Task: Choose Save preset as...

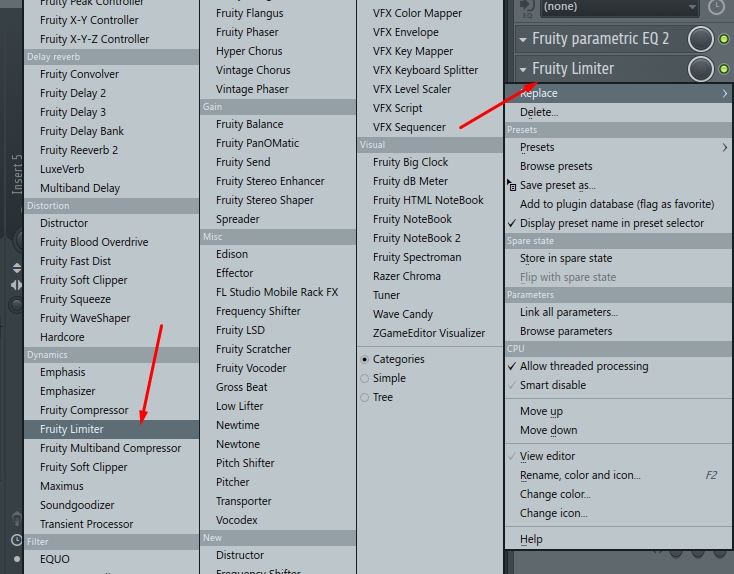Action: (618, 185)
